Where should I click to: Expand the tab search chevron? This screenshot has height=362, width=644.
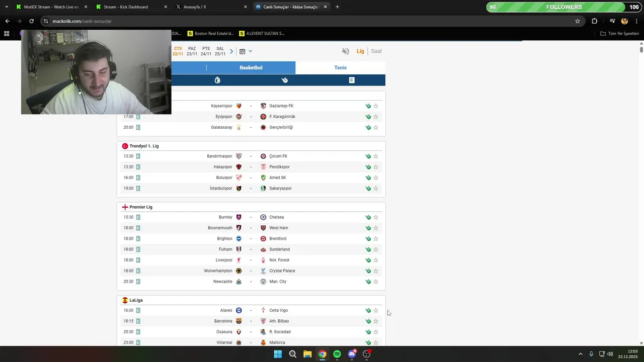click(x=7, y=7)
